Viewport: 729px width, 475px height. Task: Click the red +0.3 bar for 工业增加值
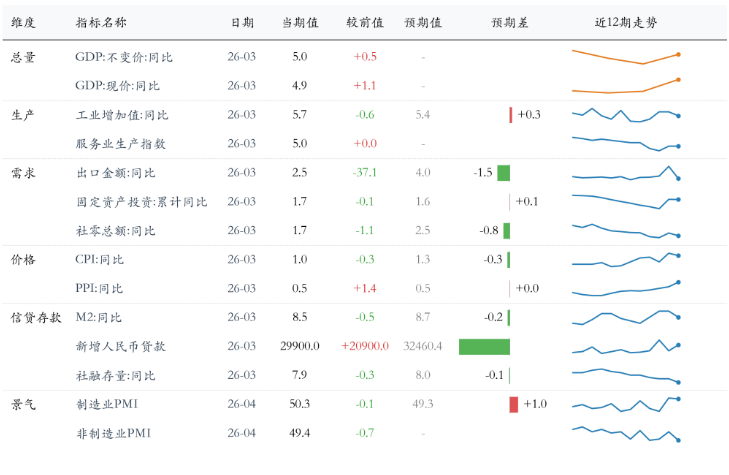[511, 115]
